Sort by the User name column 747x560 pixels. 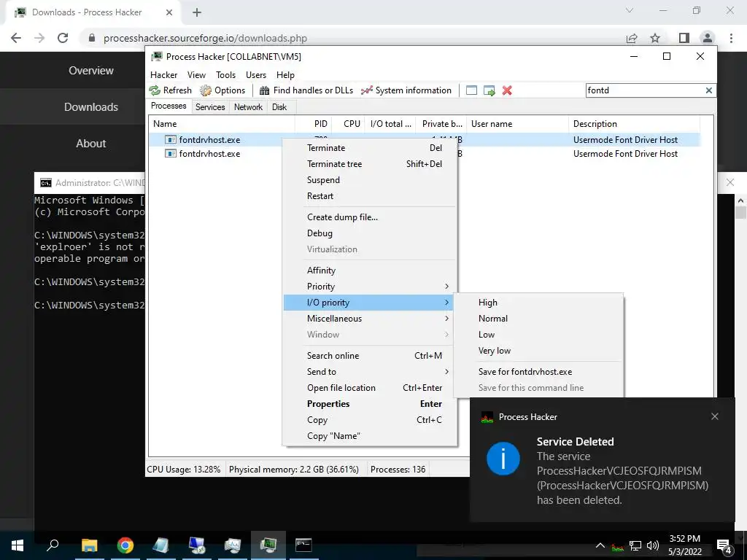click(x=517, y=124)
